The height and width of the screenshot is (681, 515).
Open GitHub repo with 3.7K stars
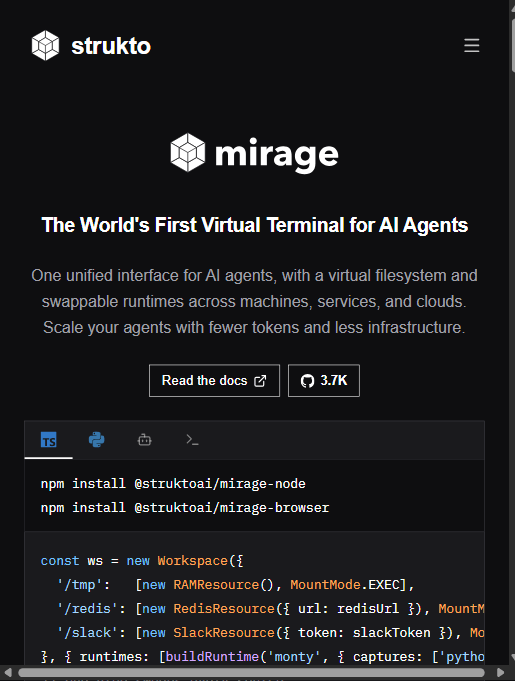tap(324, 380)
